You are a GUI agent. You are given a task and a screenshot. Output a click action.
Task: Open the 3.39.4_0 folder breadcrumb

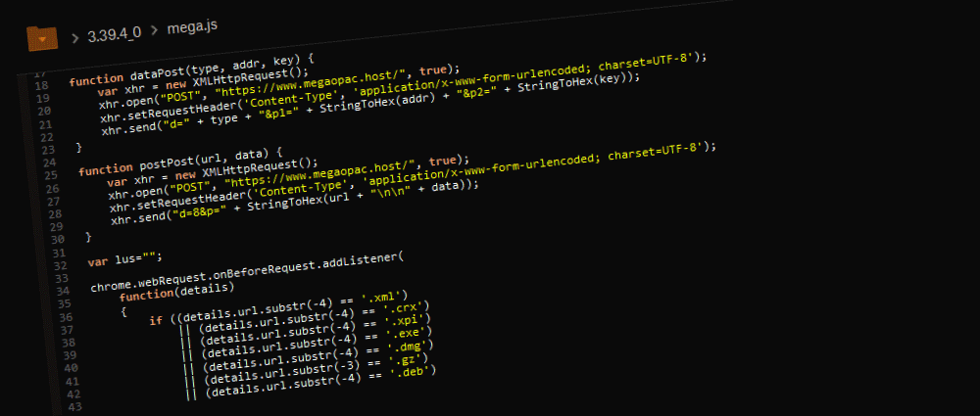pos(114,32)
